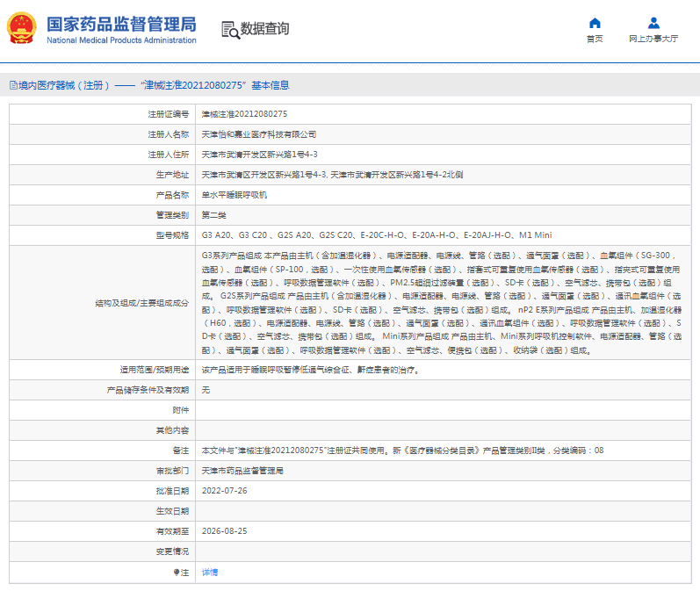This screenshot has width=700, height=591.
Task: Select 天津怡和嘉业医疗科技有限公司 registrant name
Action: click(258, 134)
